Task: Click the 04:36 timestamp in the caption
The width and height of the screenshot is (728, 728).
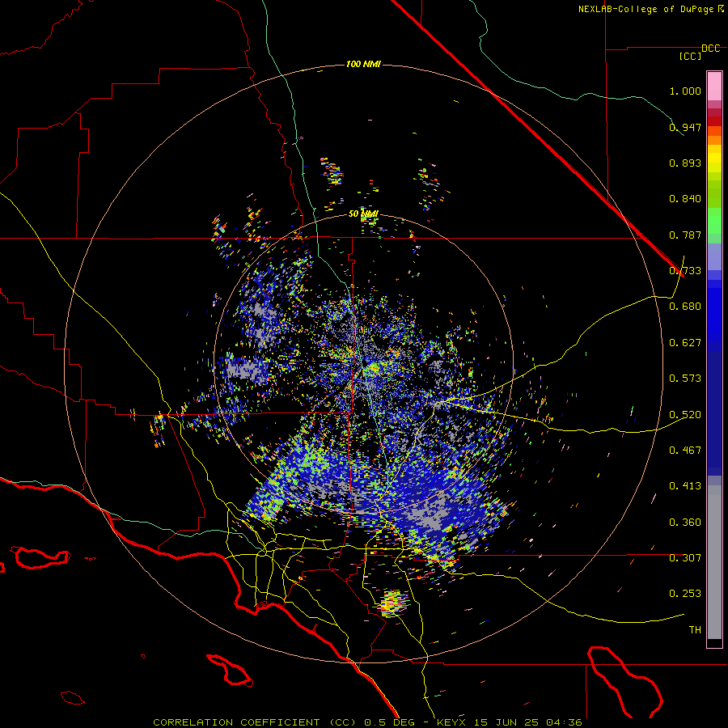Action: [x=564, y=722]
